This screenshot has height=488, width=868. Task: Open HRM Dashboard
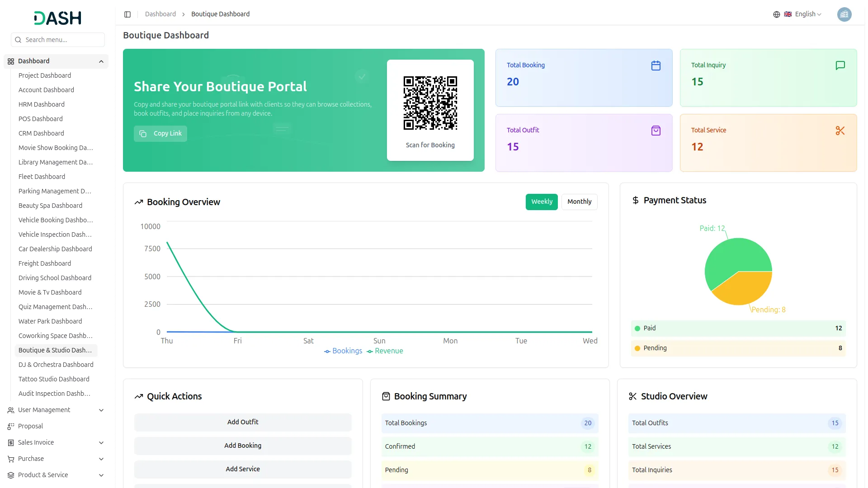click(42, 104)
